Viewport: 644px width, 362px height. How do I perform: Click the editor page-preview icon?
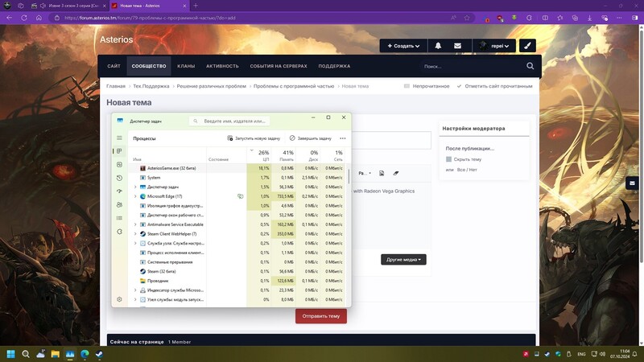382,173
